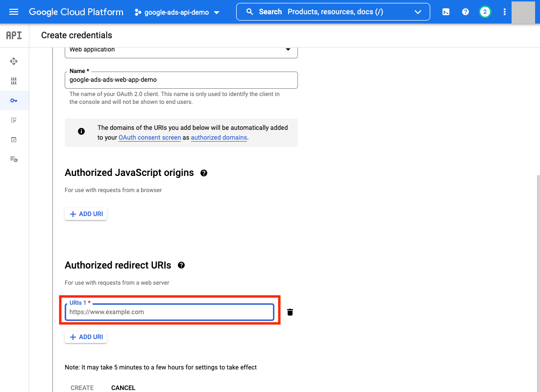Click the 'For use with requests from a browser' text
540x392 pixels.
point(113,190)
